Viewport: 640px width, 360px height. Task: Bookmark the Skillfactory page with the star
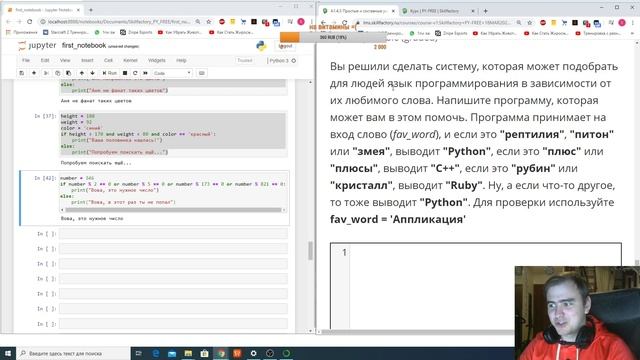coord(530,23)
